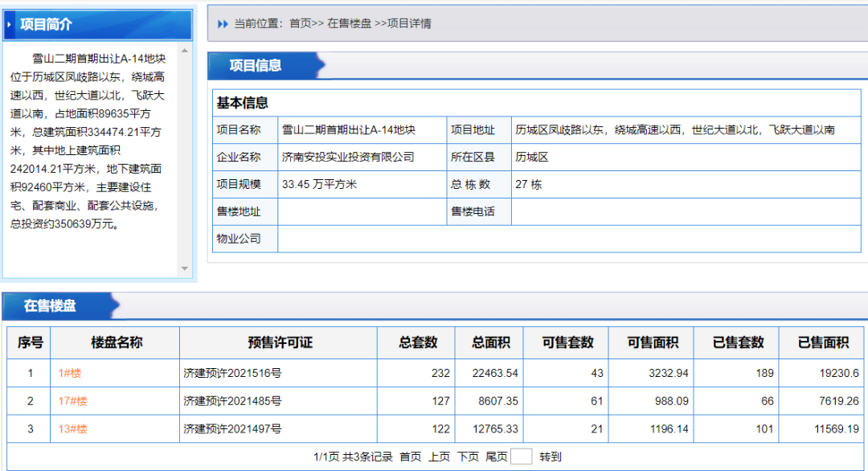Click district value 历城区
The height and width of the screenshot is (471, 868).
pos(532,158)
